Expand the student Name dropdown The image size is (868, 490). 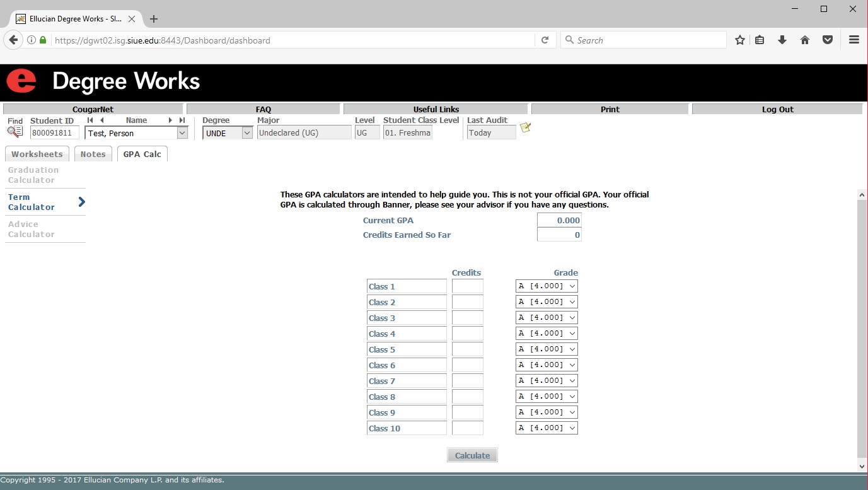click(x=182, y=133)
